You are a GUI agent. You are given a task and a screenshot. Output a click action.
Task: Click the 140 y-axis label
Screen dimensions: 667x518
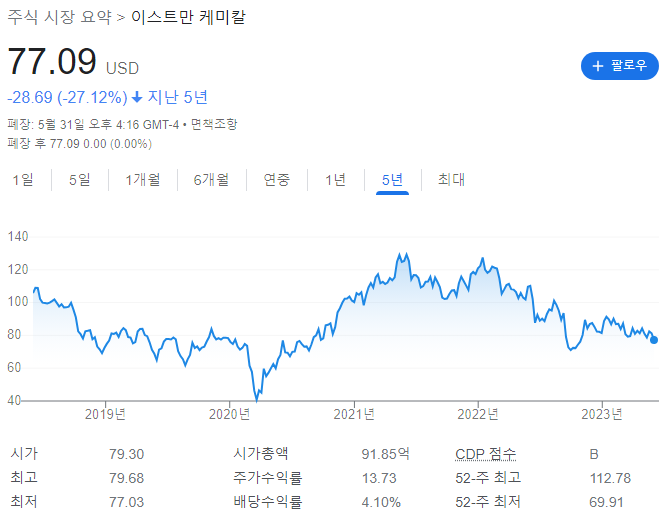tap(18, 236)
